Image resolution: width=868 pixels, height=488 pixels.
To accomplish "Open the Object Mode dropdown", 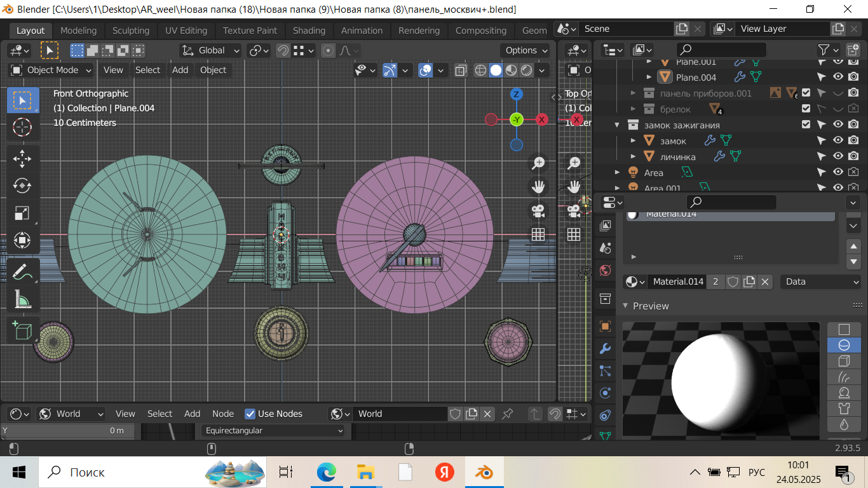I will [x=51, y=70].
